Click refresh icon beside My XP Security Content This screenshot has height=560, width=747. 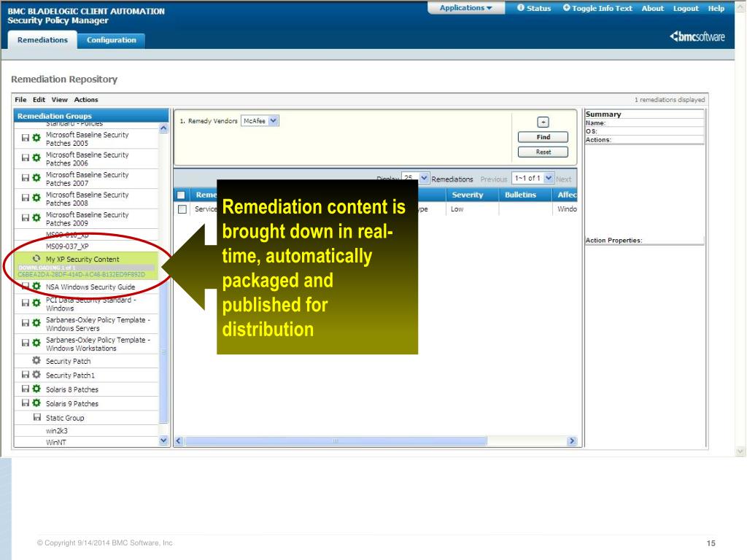point(36,259)
